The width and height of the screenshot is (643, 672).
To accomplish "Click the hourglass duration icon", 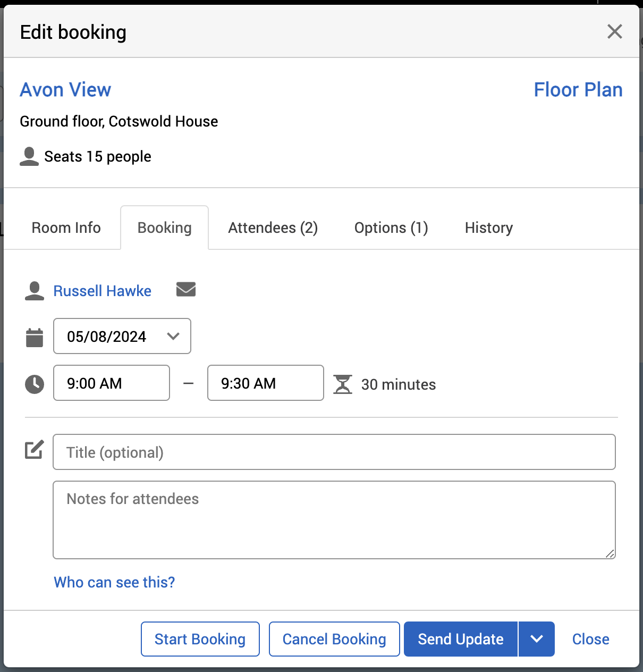I will point(343,384).
